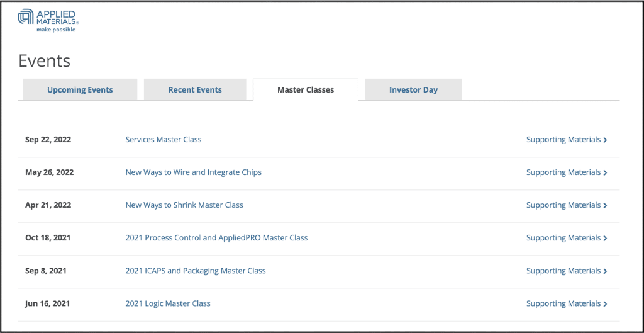Open New Ways to Shrink Master Class
Screen dimensions: 644x333
[184, 205]
